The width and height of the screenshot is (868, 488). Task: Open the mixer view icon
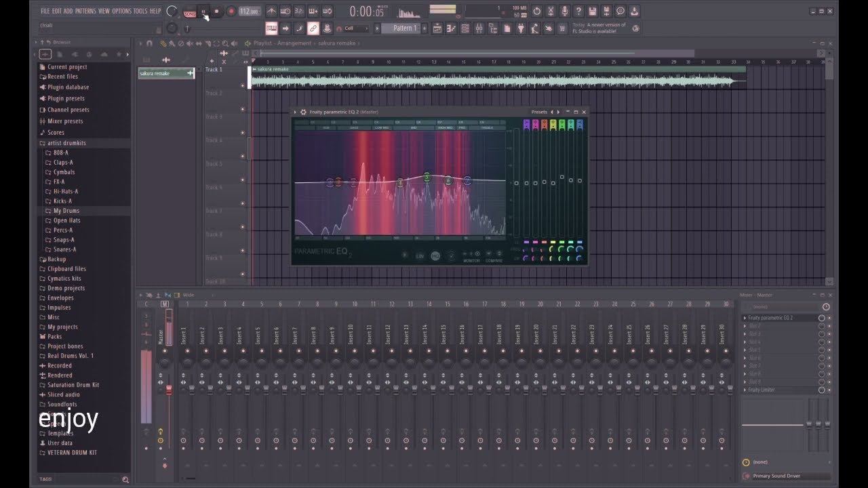pyautogui.click(x=479, y=28)
